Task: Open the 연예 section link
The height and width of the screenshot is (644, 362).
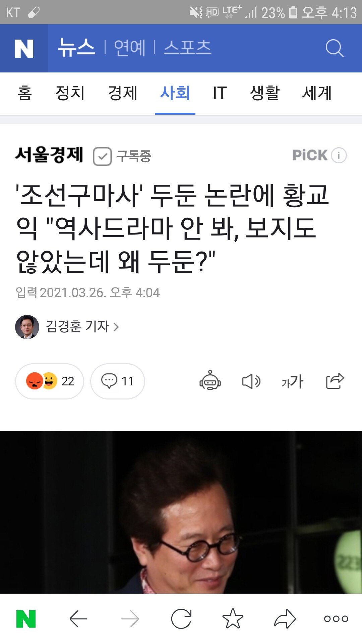Action: point(130,48)
